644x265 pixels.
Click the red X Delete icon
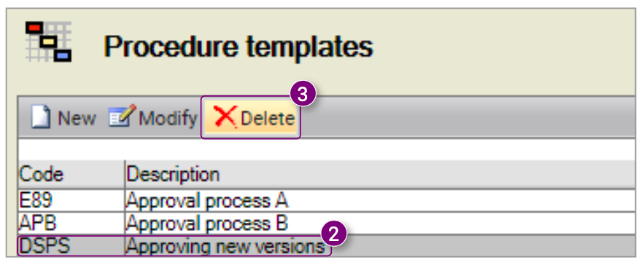coord(225,117)
